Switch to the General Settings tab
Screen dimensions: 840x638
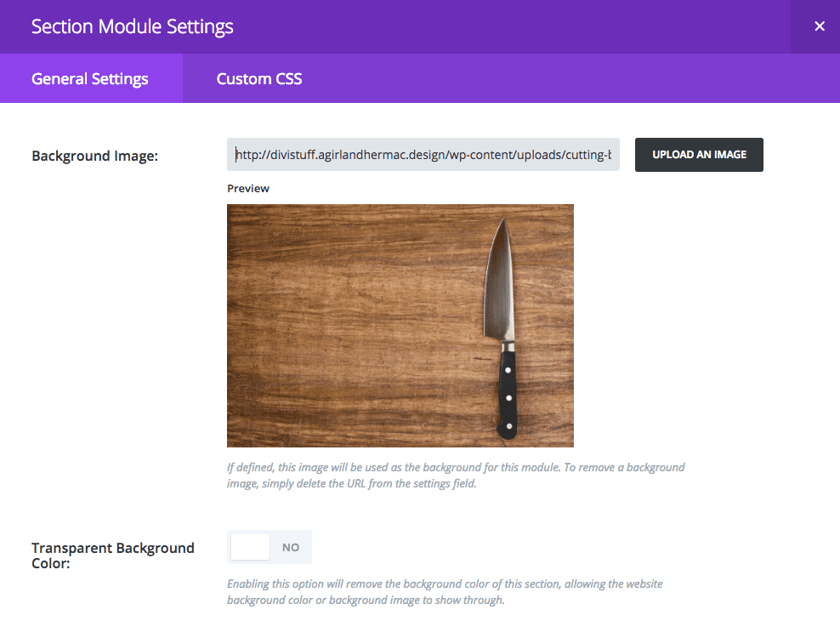coord(90,79)
